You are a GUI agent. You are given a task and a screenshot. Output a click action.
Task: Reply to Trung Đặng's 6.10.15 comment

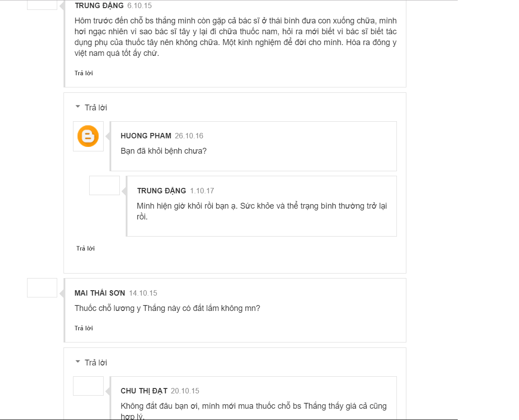tap(84, 73)
